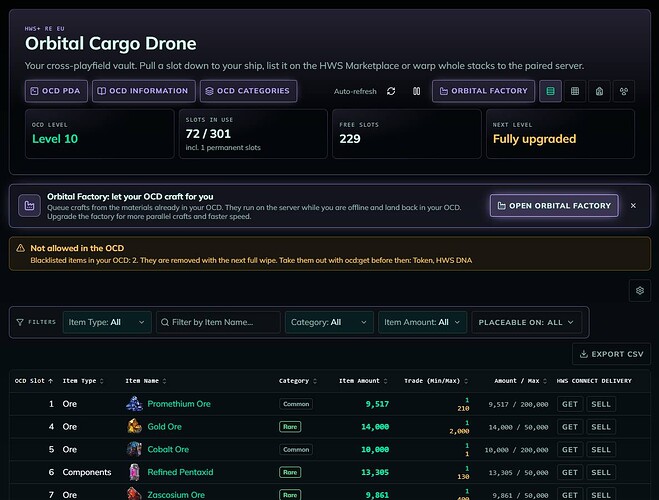659x500 pixels.
Task: Click SELL for Promethium Ore
Action: coord(601,404)
